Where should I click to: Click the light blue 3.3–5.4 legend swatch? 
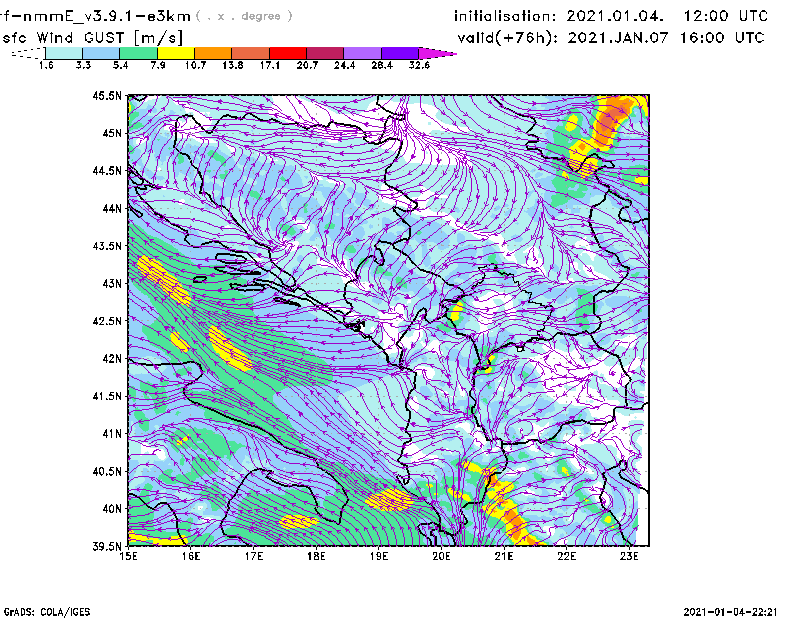tap(101, 53)
